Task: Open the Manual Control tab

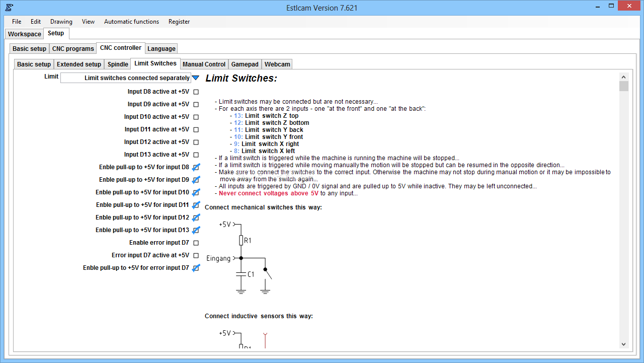Action: tap(204, 64)
